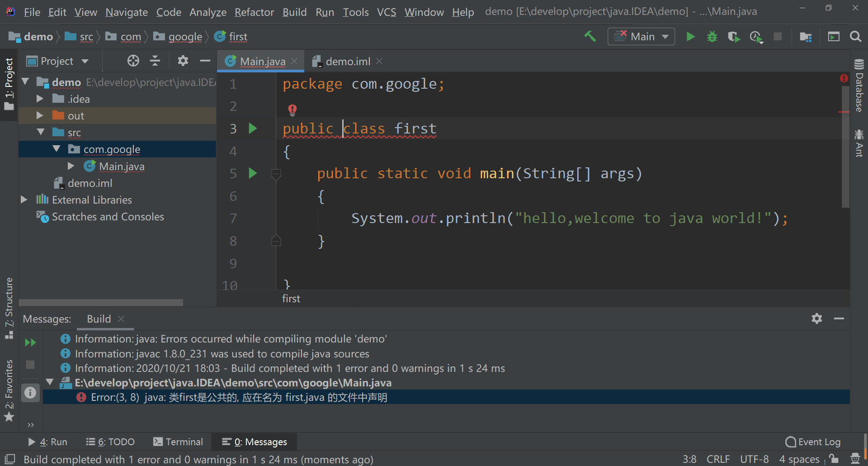This screenshot has height=466, width=868.
Task: Open the Project view selector dropdown
Action: point(57,61)
